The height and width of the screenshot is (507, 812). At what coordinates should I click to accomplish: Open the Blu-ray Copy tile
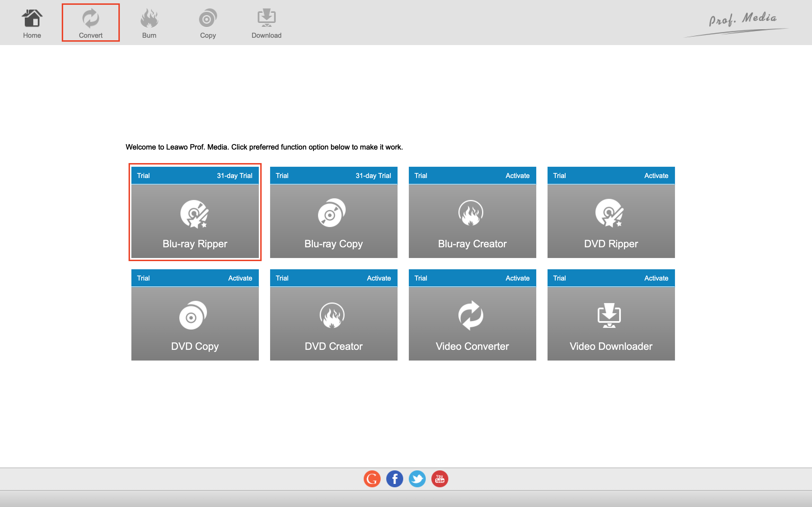click(334, 221)
